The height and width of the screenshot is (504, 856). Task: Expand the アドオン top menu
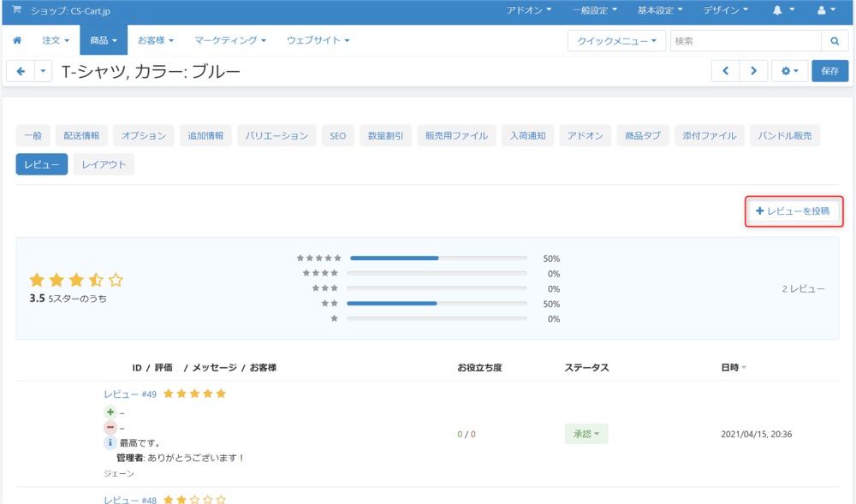coord(529,10)
